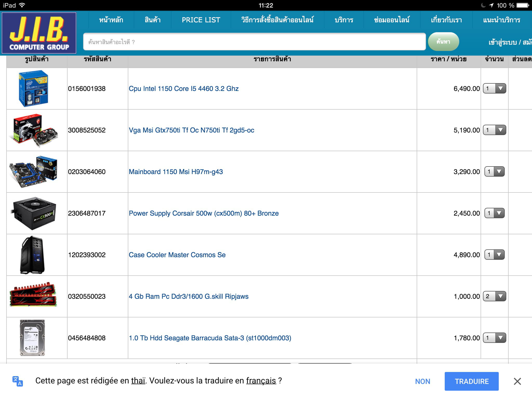Screen dimensions: 532x399
Task: Click the รายการสินค้า column header
Action: point(272,59)
